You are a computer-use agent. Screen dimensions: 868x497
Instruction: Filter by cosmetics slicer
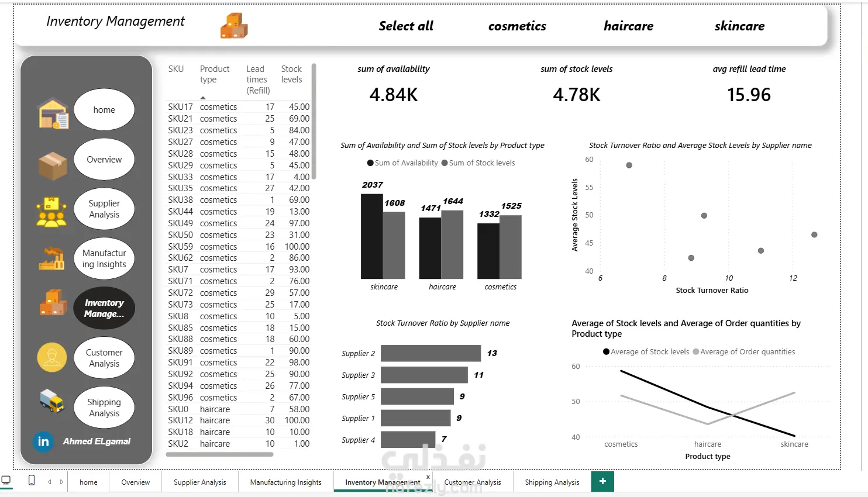tap(517, 26)
